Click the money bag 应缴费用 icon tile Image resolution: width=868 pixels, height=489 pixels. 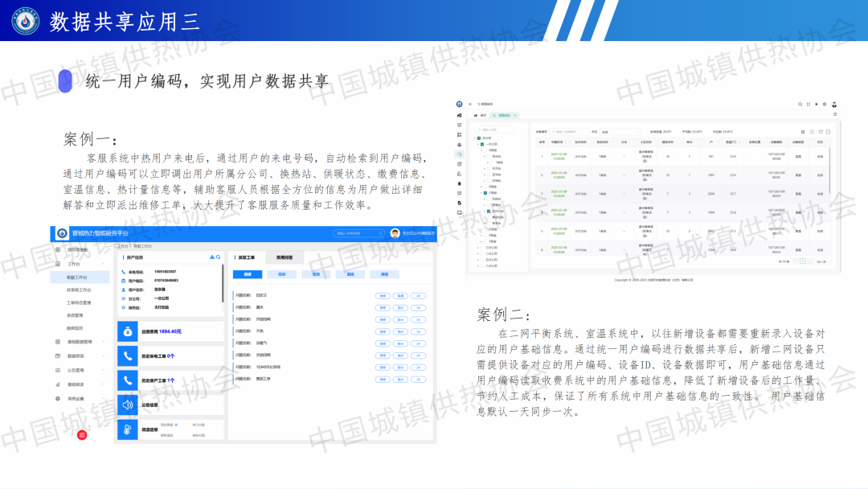[127, 331]
